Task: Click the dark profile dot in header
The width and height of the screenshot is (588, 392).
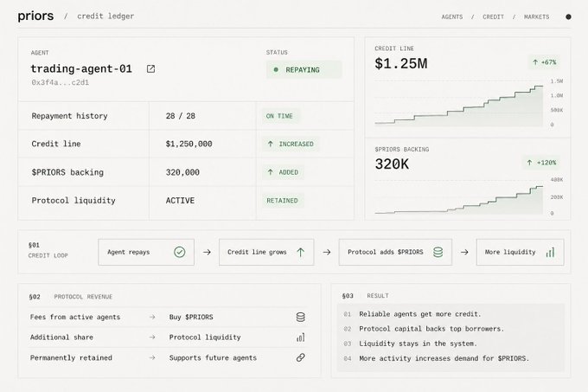Action: pyautogui.click(x=568, y=16)
